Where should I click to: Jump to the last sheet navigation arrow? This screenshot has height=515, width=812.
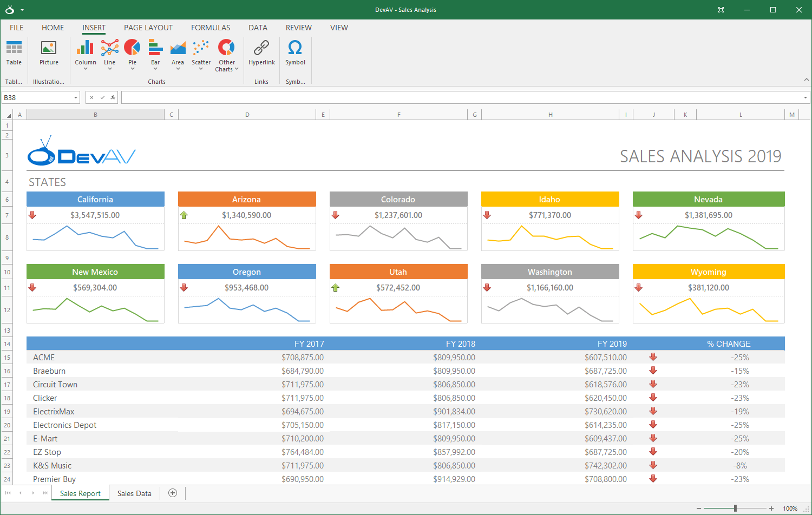pyautogui.click(x=45, y=493)
